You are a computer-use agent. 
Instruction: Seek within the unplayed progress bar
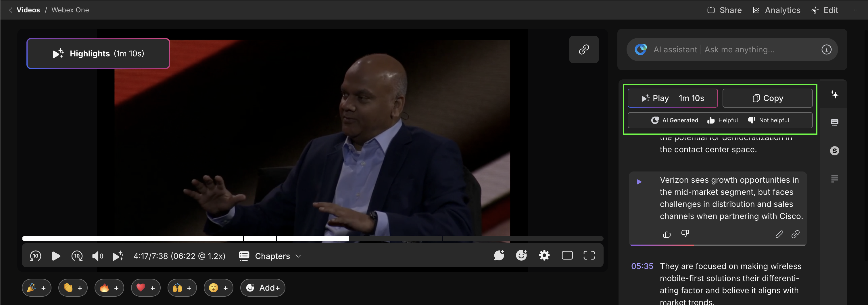[x=476, y=239]
